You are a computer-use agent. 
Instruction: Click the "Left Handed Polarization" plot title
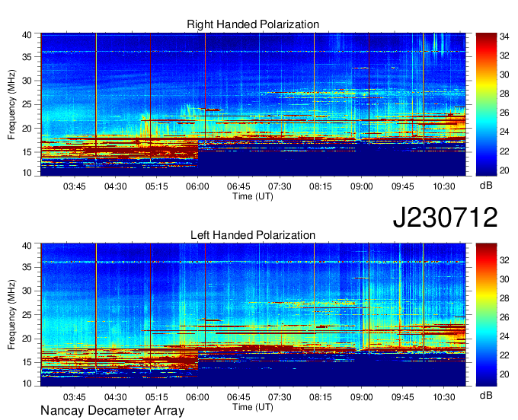[253, 235]
